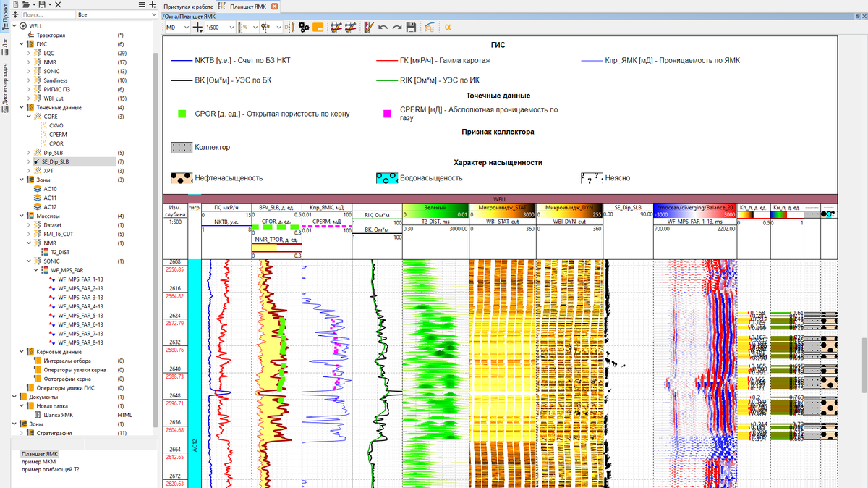Click the orange alpha symbol icon
The width and height of the screenshot is (868, 488).
[x=448, y=28]
